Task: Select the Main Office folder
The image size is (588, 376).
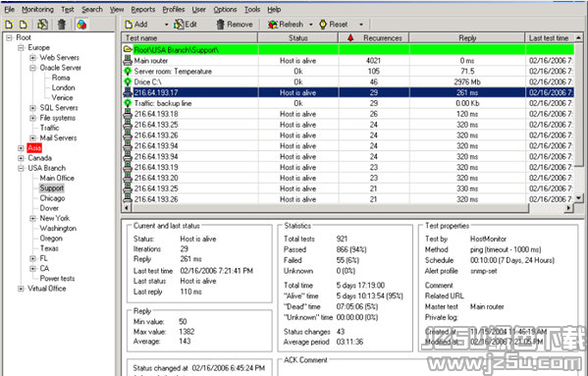Action: point(57,178)
